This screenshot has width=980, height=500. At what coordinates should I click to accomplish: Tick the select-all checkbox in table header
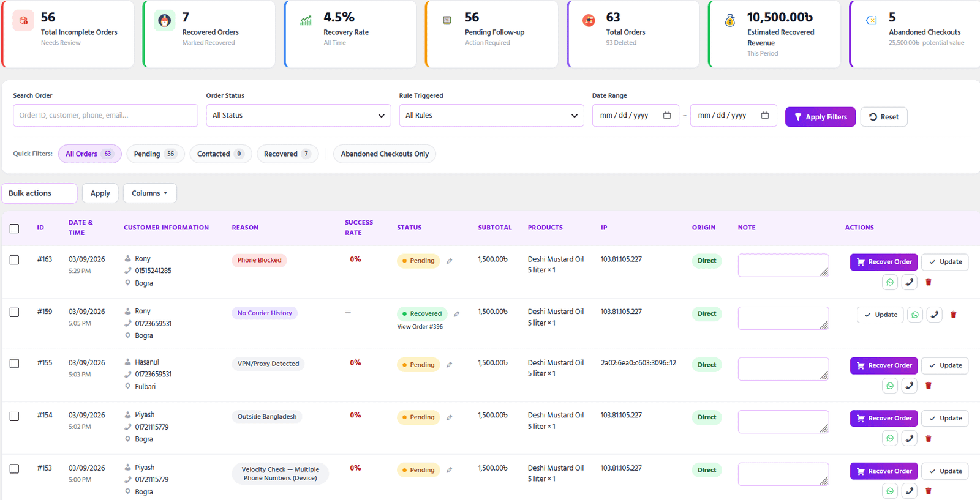click(x=15, y=228)
